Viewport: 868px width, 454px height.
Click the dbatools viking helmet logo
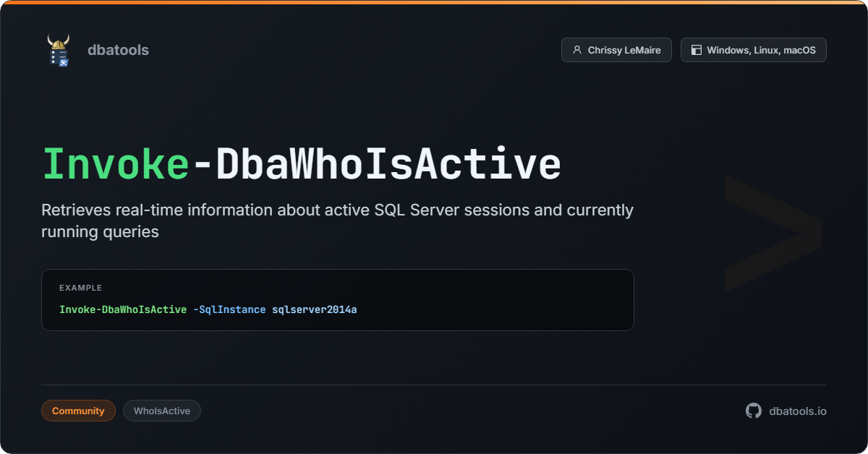pos(59,50)
